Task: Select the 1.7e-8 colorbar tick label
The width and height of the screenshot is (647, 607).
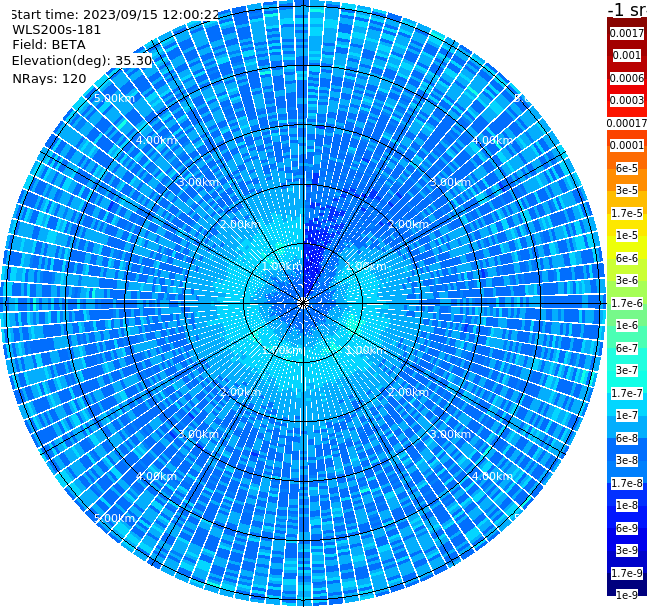Action: (627, 483)
